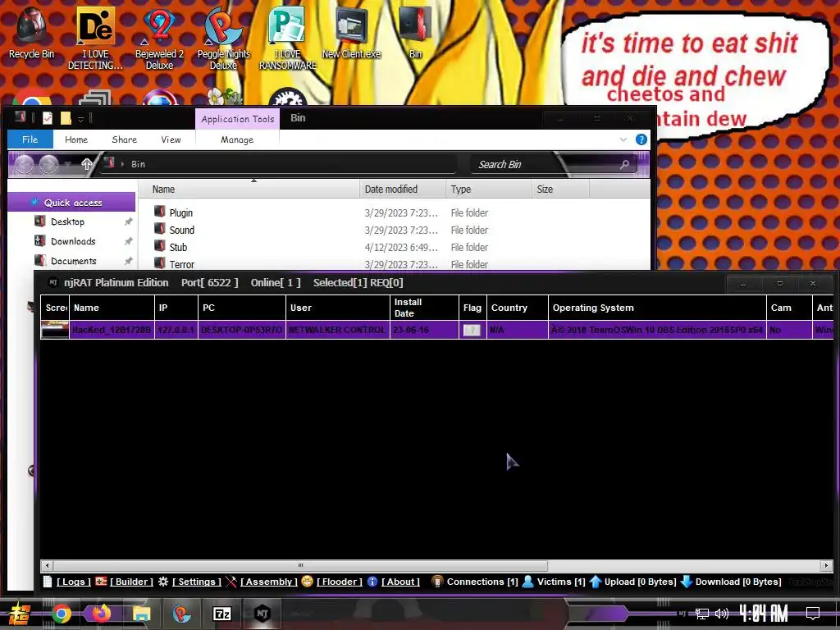Switch to the Home ribbon tab
Viewport: 840px width, 630px height.
pyautogui.click(x=76, y=139)
